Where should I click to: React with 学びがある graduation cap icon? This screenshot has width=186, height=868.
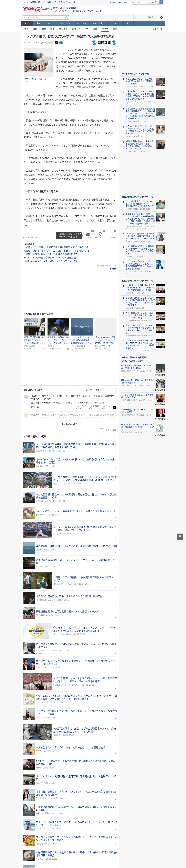tap(89, 234)
